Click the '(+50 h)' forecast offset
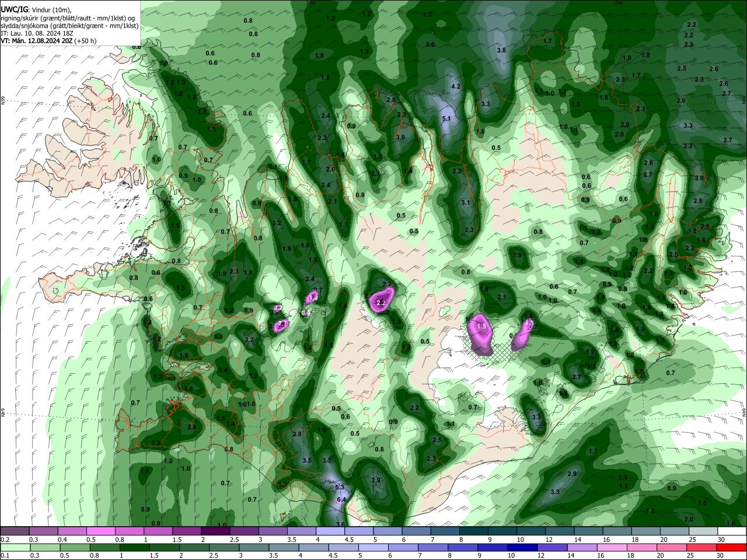The width and height of the screenshot is (747, 560). click(x=86, y=41)
